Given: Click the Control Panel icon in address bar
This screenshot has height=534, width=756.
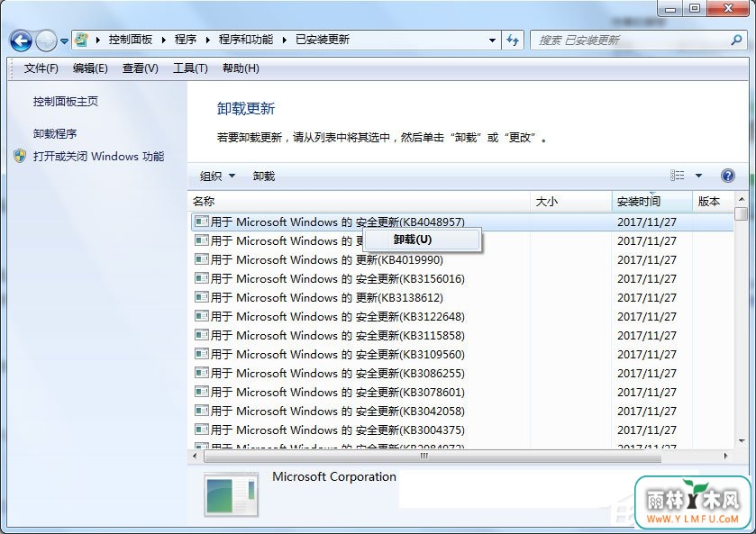Looking at the screenshot, I should pyautogui.click(x=81, y=40).
